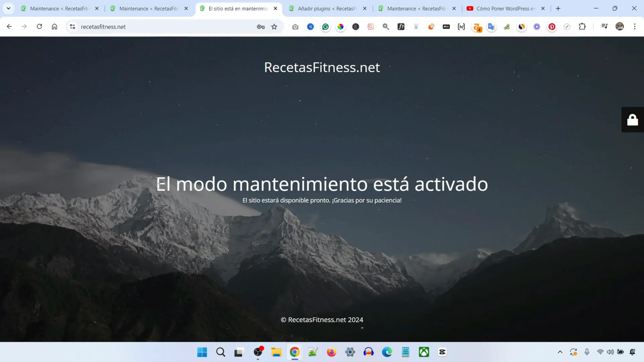
Task: Launch OBS Studio from the taskbar
Action: point(258,352)
